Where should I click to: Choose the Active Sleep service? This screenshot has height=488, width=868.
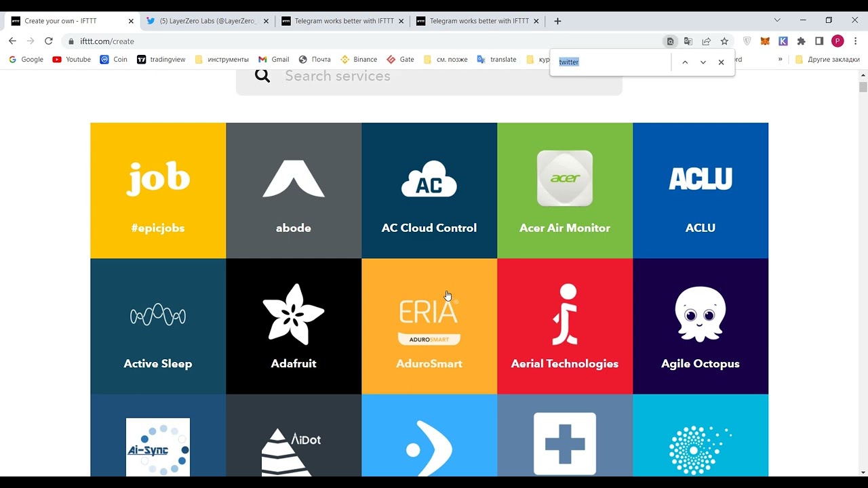point(158,326)
